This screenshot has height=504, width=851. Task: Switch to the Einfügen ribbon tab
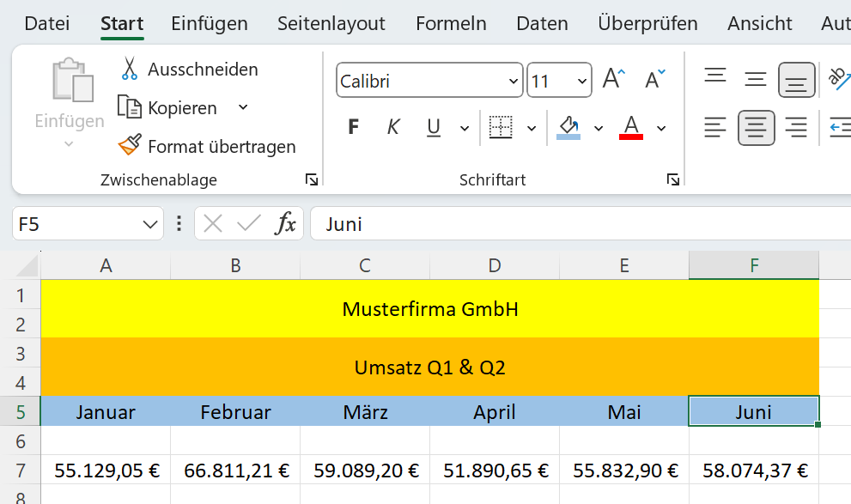click(x=209, y=23)
